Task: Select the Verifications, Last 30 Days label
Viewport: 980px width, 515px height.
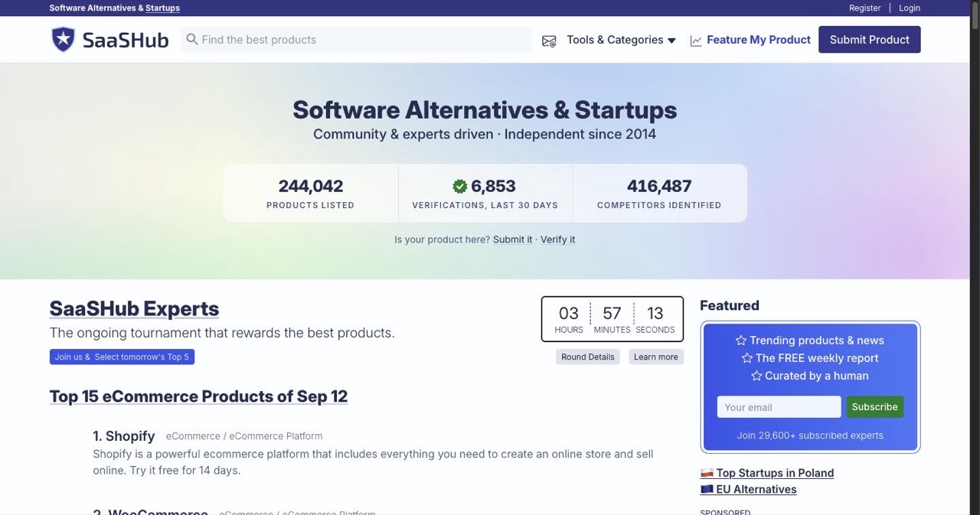Action: pos(485,205)
